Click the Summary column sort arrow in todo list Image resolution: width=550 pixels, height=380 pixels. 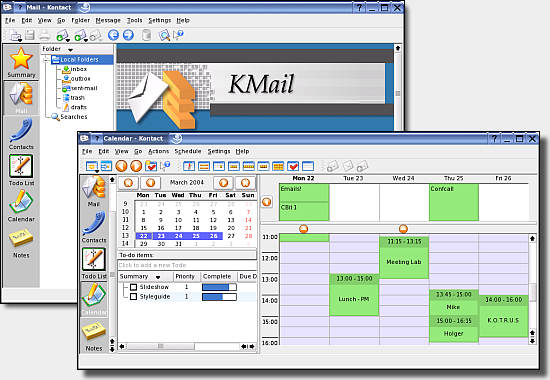point(158,277)
